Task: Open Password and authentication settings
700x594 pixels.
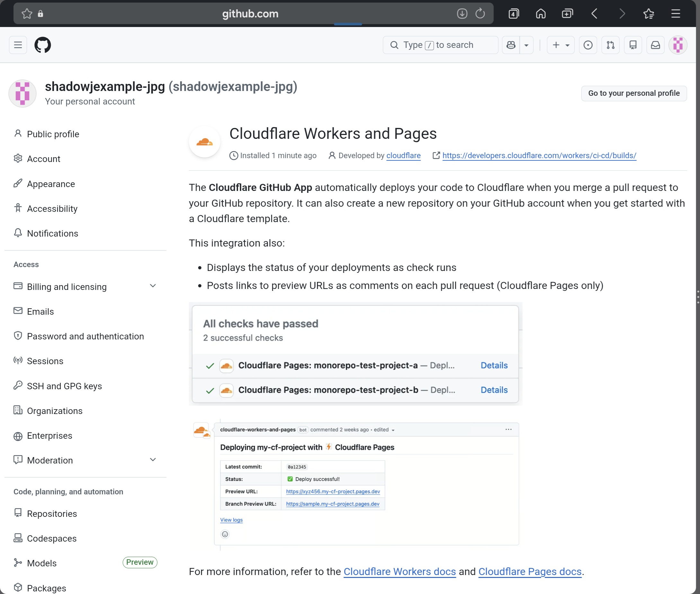Action: 85,336
